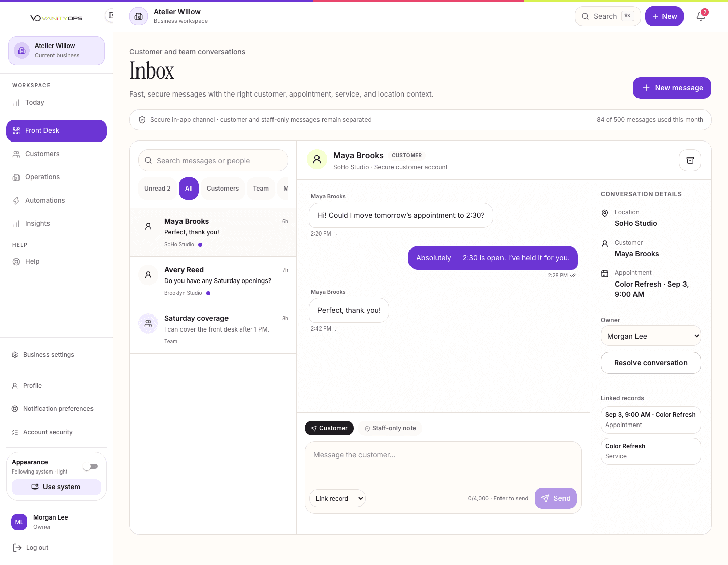This screenshot has height=565, width=728.
Task: Filter inbox by Unread 2
Action: 157,189
